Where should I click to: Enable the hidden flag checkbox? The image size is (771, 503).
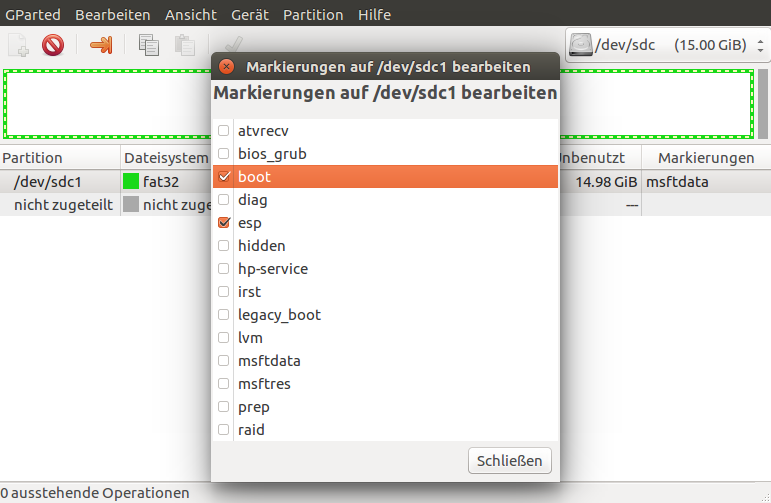tap(224, 246)
